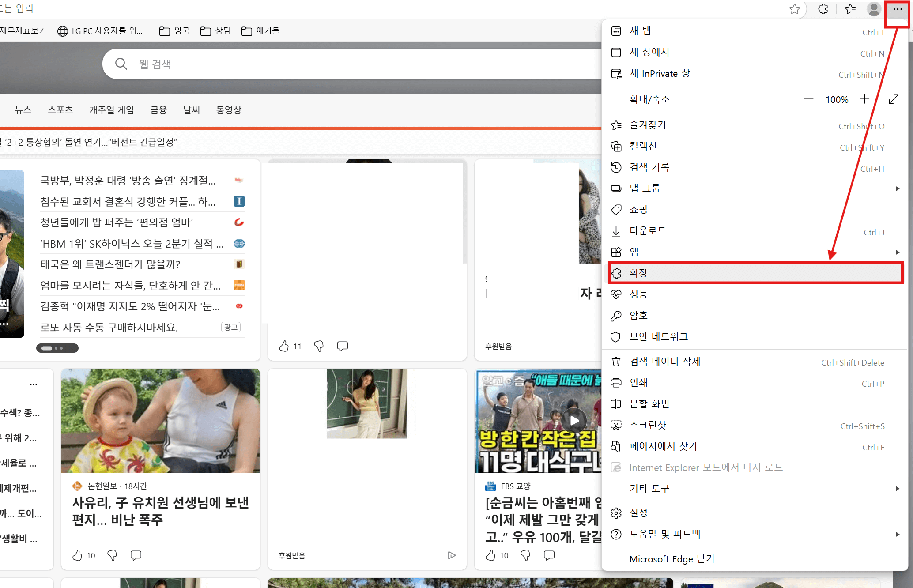Click the Extensions puzzle icon in toolbar
Viewport: 913px width, 588px height.
click(x=823, y=9)
